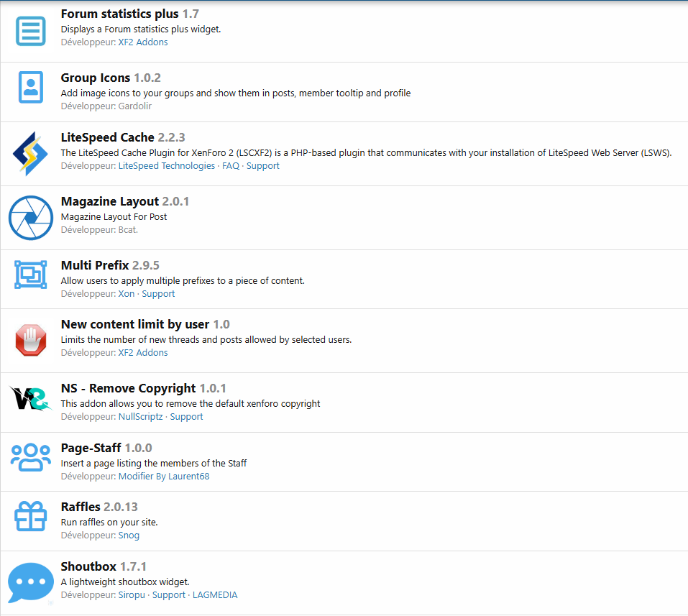Click "Run raffles on your site." description

(x=109, y=522)
